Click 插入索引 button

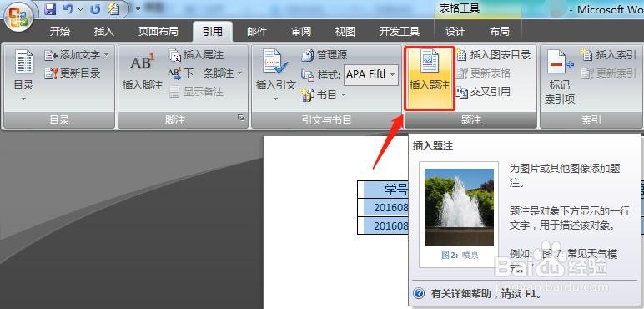coord(608,54)
